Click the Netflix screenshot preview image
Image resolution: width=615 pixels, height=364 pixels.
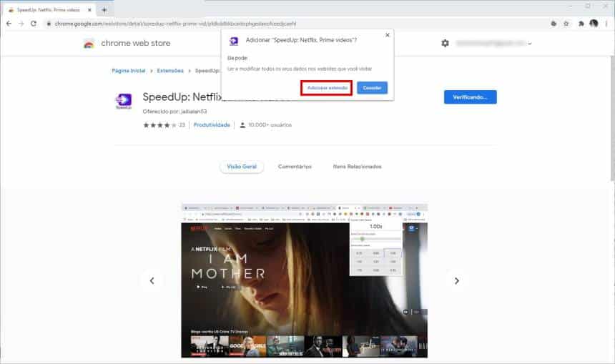(305, 281)
